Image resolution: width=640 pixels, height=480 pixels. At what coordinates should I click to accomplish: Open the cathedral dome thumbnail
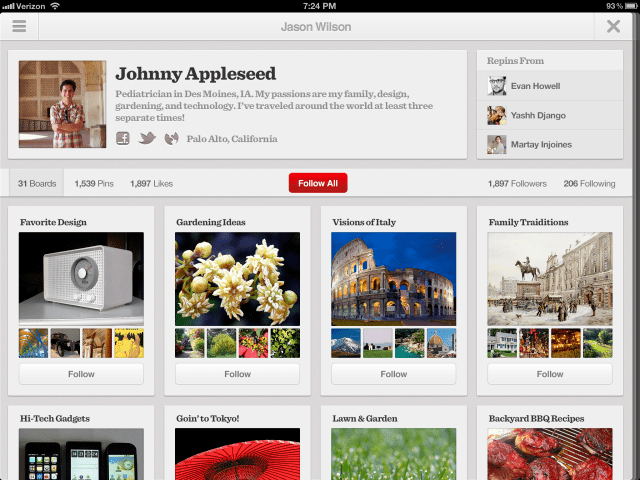tap(442, 343)
